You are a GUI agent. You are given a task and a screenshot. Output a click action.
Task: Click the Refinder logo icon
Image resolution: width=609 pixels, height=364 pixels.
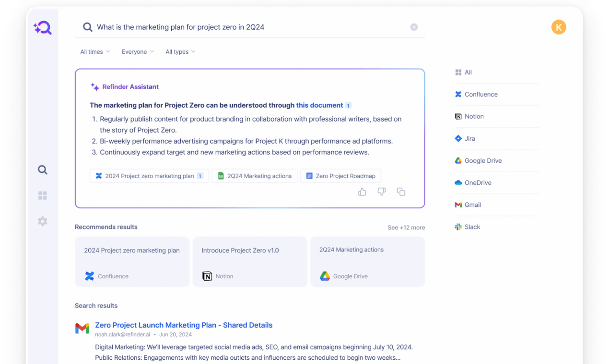coord(43,28)
